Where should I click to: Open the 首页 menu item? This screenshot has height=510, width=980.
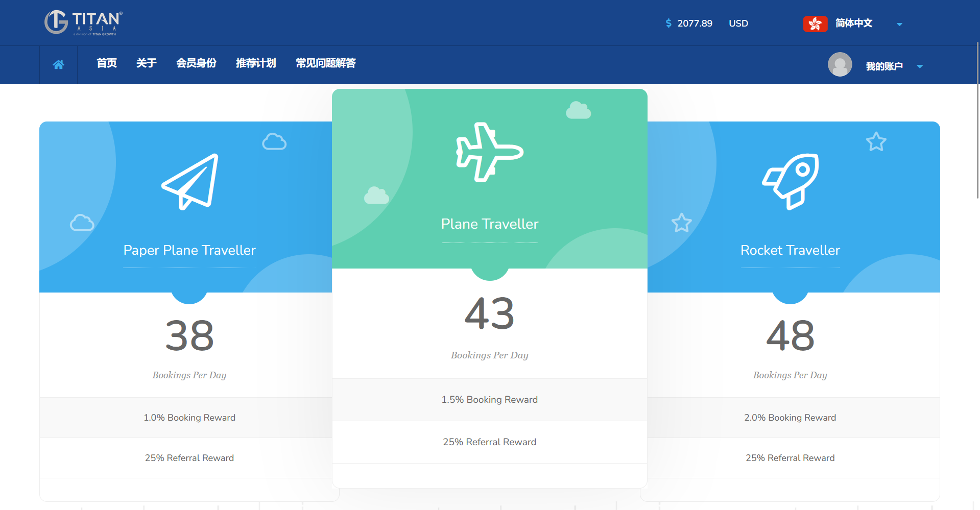107,63
